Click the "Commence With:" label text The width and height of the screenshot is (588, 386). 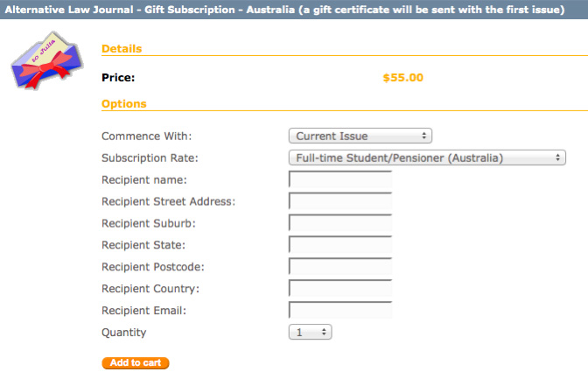pos(146,136)
